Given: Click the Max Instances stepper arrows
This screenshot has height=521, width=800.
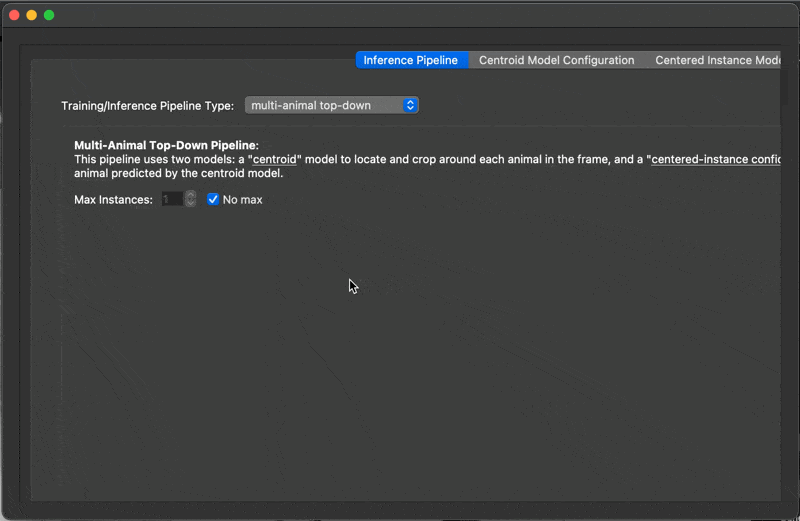Looking at the screenshot, I should (x=190, y=200).
